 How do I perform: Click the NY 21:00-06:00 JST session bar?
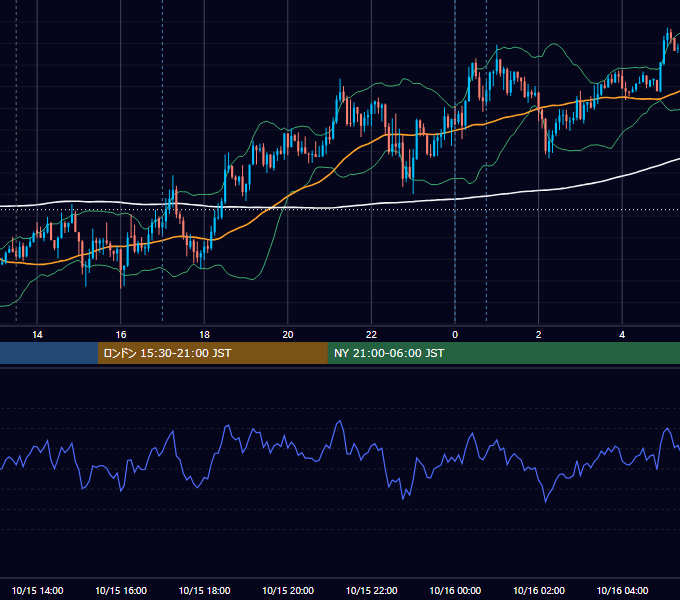pyautogui.click(x=503, y=353)
